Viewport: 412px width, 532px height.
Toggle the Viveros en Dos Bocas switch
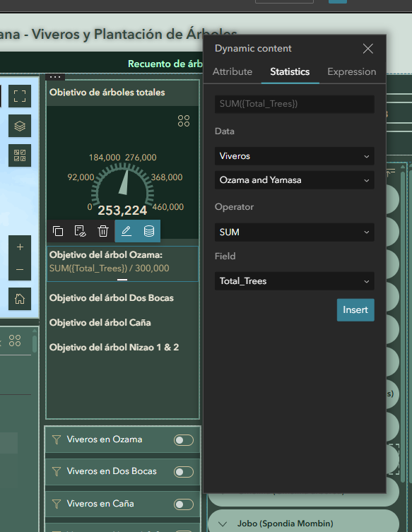pyautogui.click(x=184, y=472)
